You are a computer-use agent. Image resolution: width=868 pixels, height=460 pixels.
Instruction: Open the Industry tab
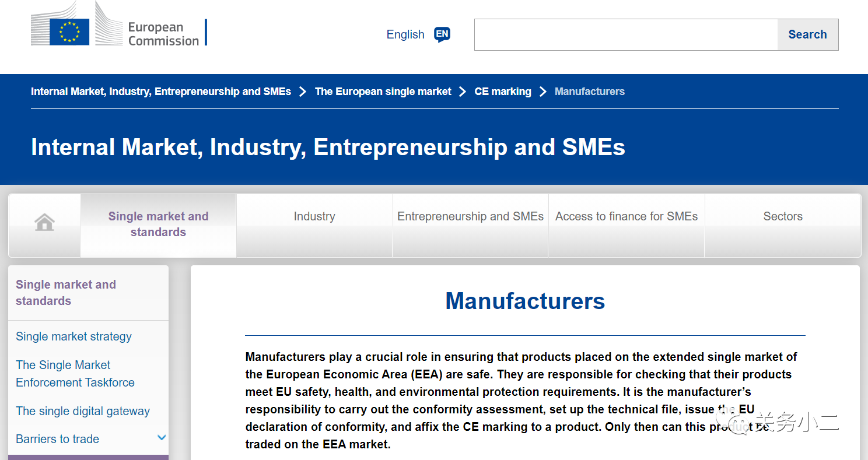[314, 225]
